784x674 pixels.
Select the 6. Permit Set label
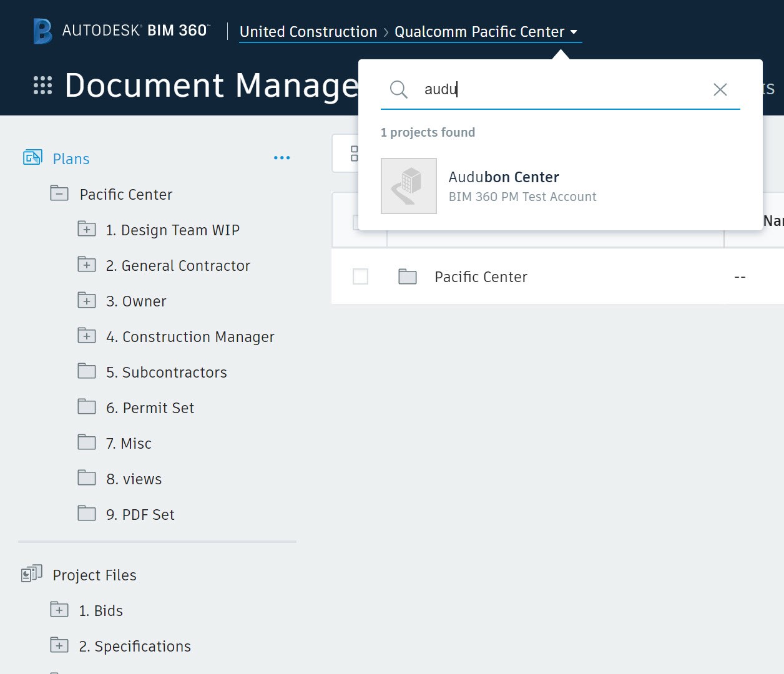tap(150, 408)
